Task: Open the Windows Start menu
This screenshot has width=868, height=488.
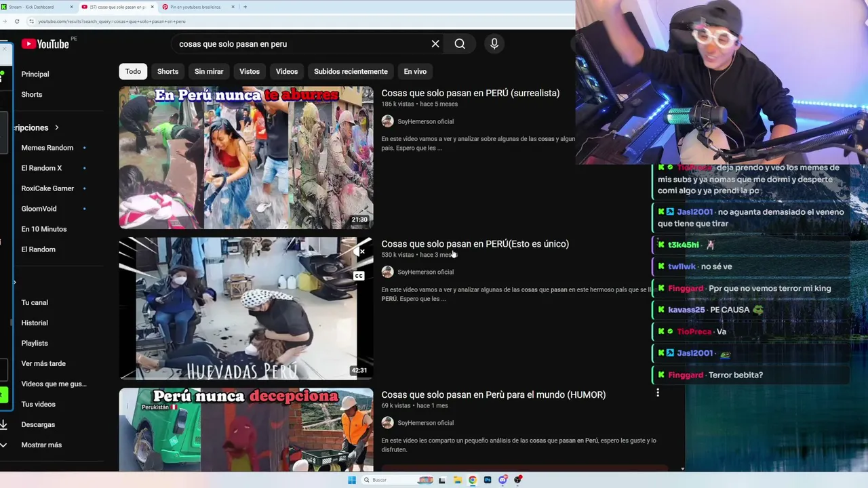Action: 351,480
